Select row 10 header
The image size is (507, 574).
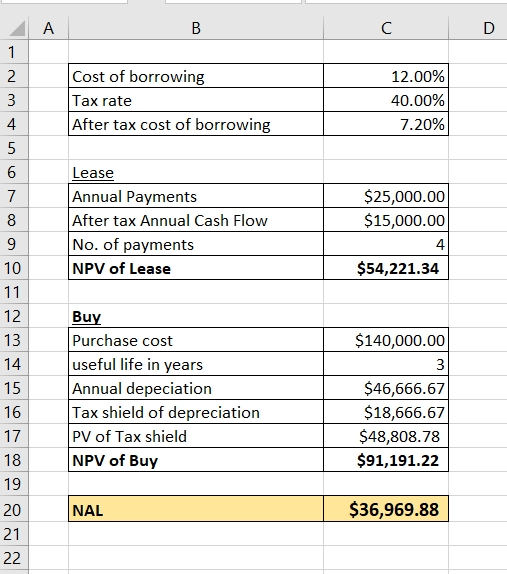pyautogui.click(x=14, y=268)
